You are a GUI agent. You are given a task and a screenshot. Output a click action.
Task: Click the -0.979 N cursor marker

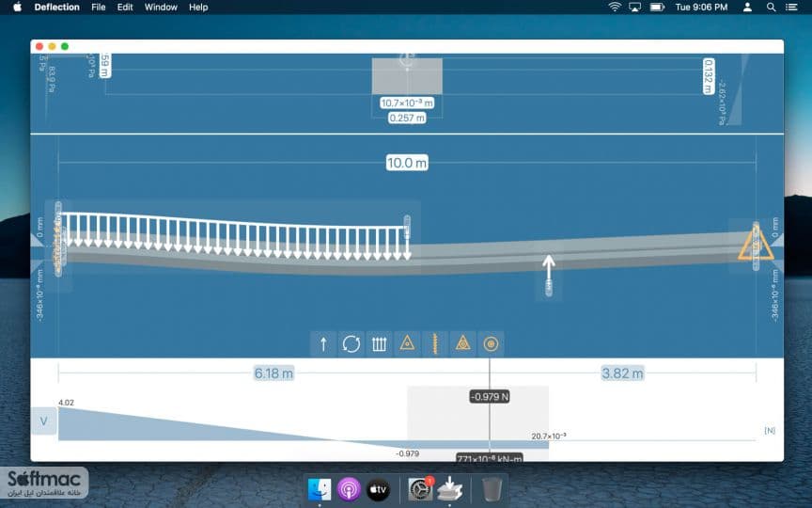click(490, 397)
